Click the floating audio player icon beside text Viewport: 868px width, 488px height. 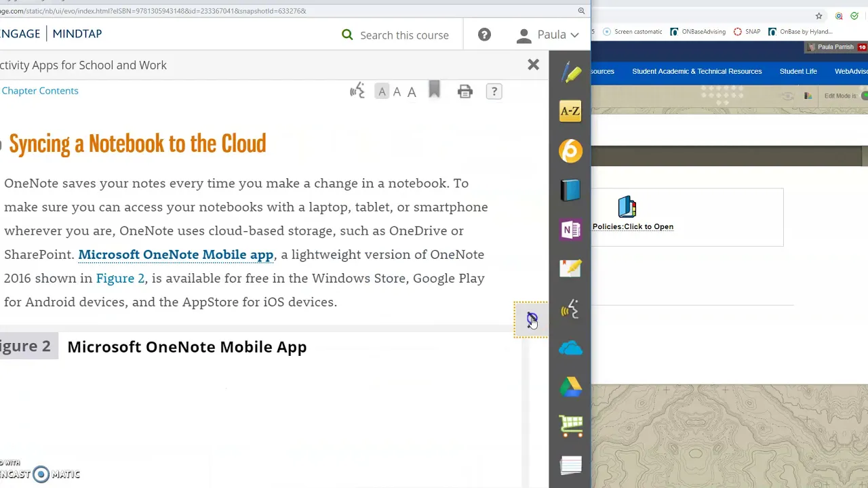pos(532,319)
